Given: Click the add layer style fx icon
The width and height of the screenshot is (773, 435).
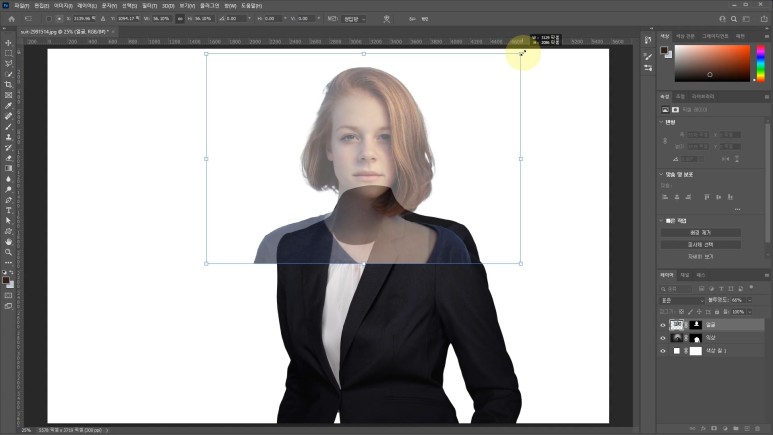Looking at the screenshot, I should pyautogui.click(x=703, y=429).
